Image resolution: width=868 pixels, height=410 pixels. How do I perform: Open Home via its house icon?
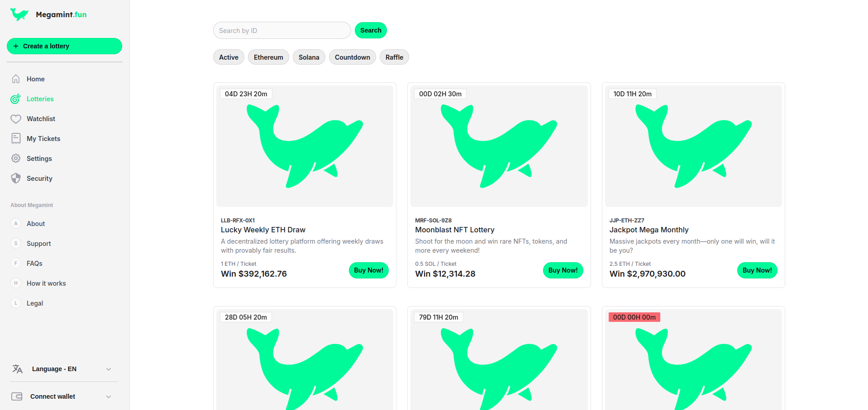click(x=16, y=79)
